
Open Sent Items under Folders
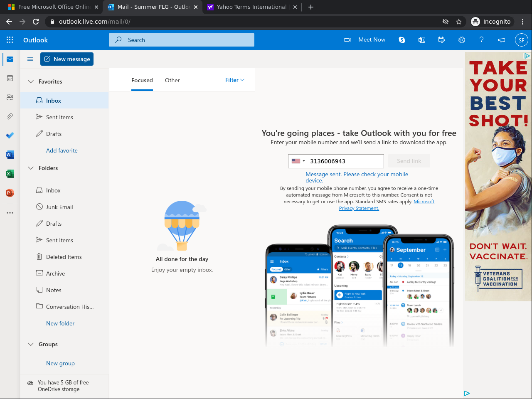click(64, 240)
